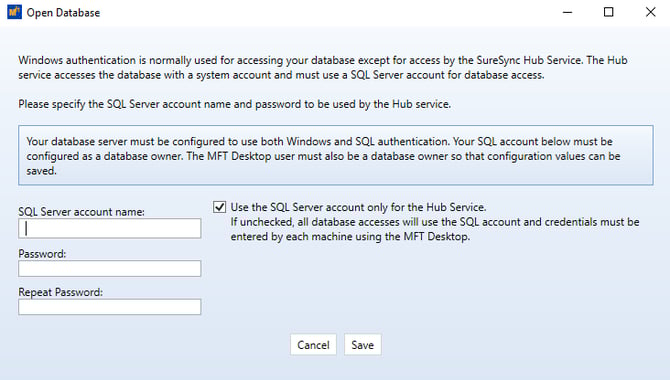Click the 'Open Database' window title

pos(63,13)
